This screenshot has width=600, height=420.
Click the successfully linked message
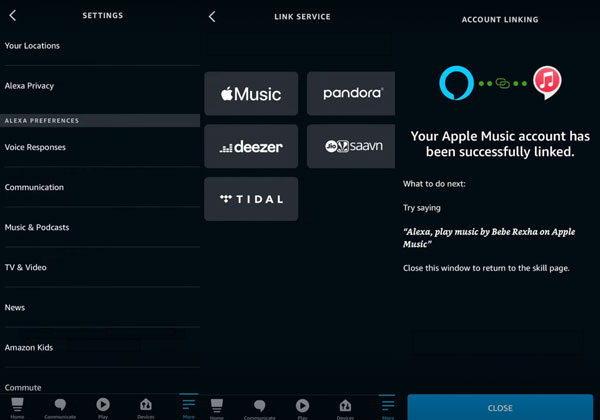coord(500,144)
